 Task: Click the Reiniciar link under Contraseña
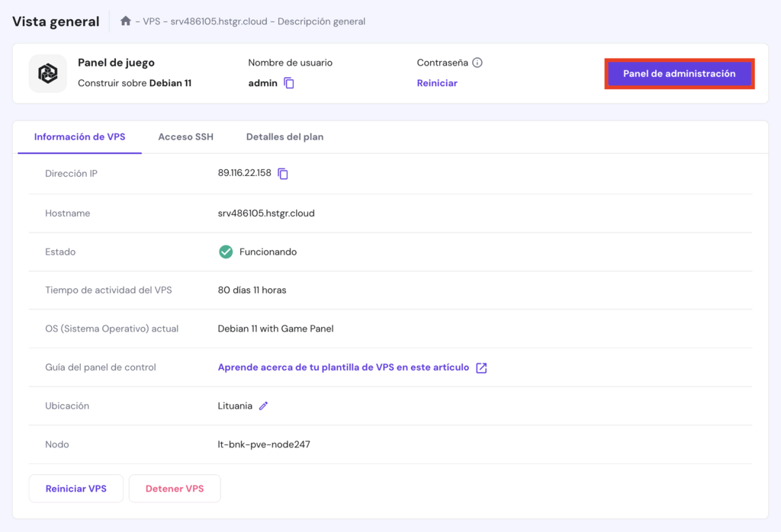coord(437,83)
